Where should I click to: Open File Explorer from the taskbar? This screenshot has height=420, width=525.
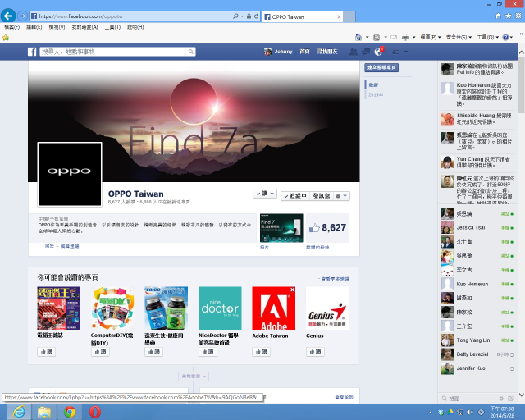pos(44,412)
